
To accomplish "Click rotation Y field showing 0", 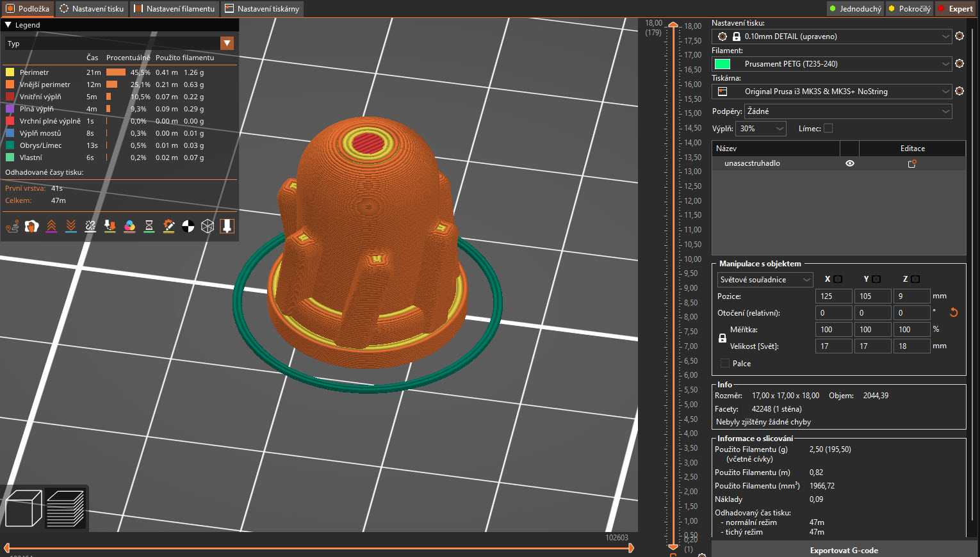I will point(872,313).
